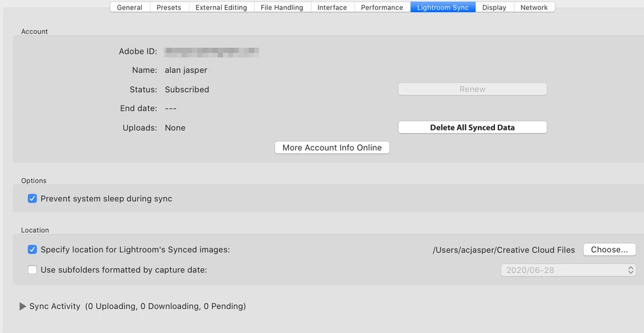
Task: Disable Prevent system sleep during sync
Action: (x=32, y=199)
